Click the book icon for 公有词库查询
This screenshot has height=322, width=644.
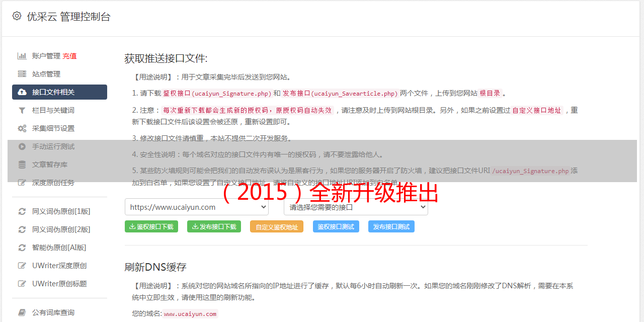click(22, 312)
